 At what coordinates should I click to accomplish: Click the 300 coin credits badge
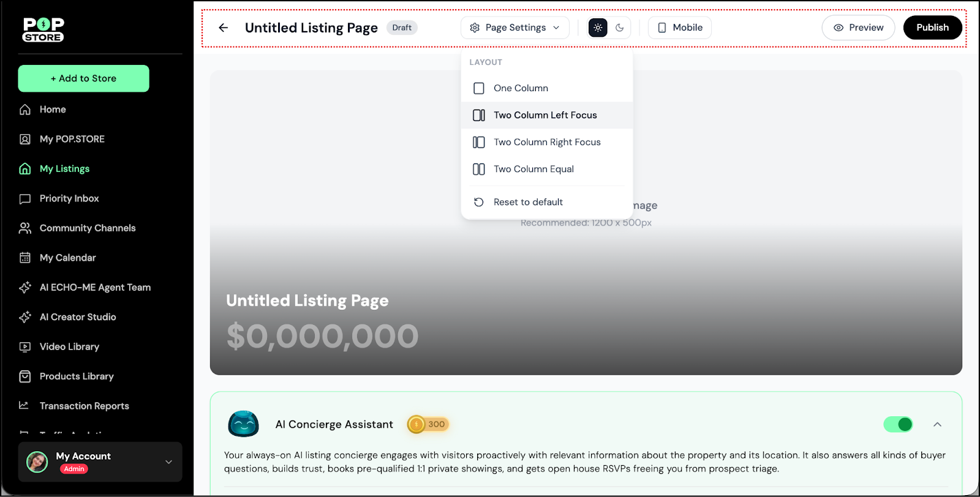pyautogui.click(x=429, y=424)
